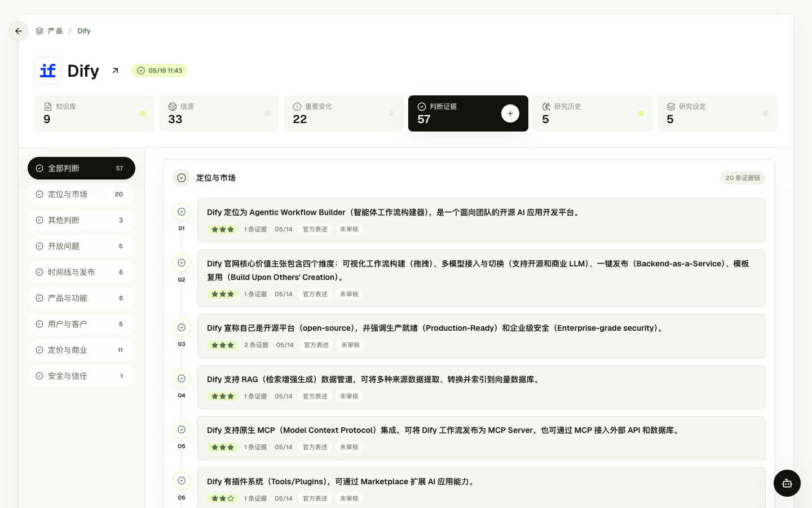The image size is (812, 508).
Task: Click the 全部判断 circle-check icon
Action: [39, 168]
